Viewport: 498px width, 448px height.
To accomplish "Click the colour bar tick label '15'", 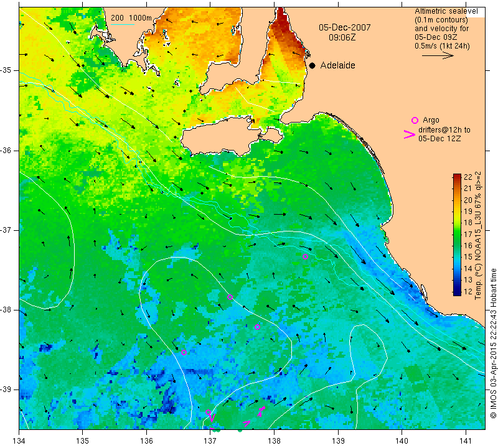I will [x=468, y=257].
